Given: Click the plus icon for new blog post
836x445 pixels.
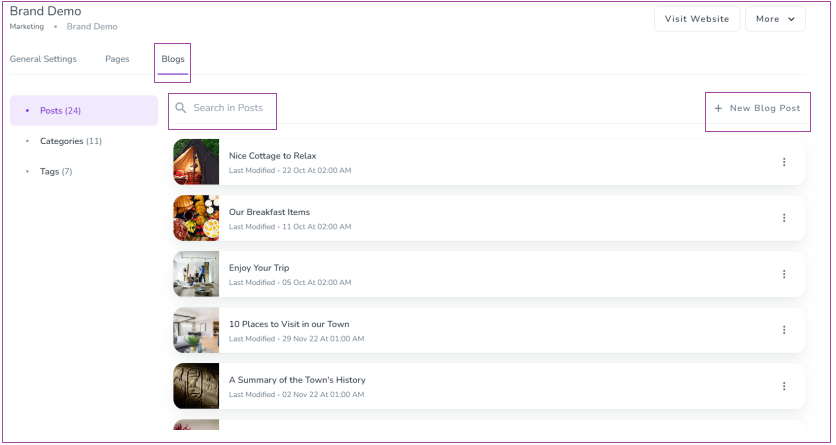Looking at the screenshot, I should click(x=718, y=108).
